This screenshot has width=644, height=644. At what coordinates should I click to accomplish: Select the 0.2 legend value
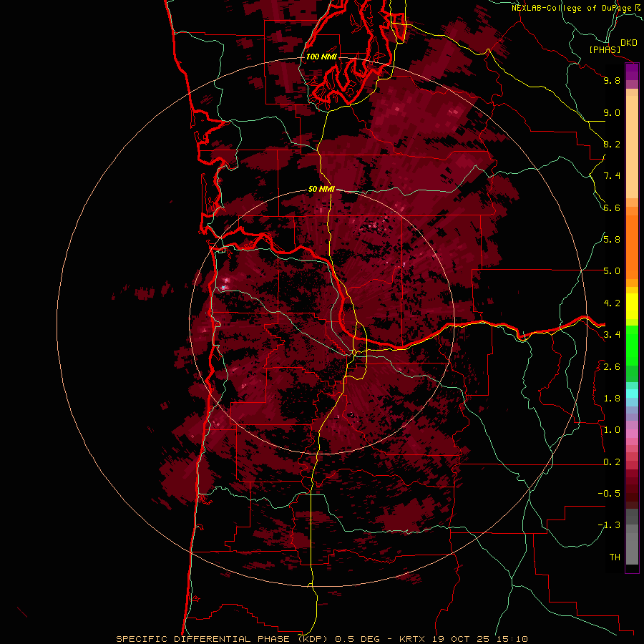point(612,462)
